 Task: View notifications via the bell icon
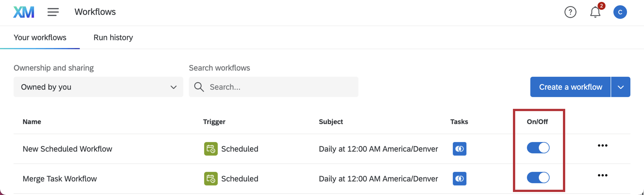[595, 12]
